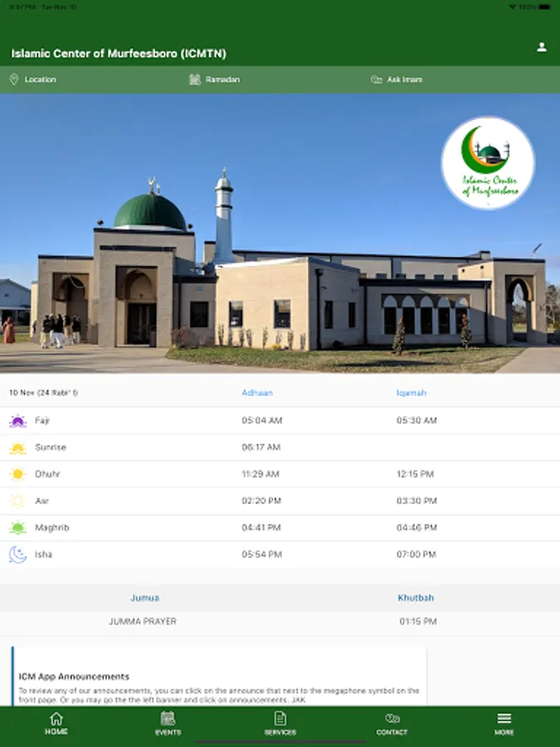
Task: Select Isha adhaan time 05:54 PM
Action: click(262, 554)
